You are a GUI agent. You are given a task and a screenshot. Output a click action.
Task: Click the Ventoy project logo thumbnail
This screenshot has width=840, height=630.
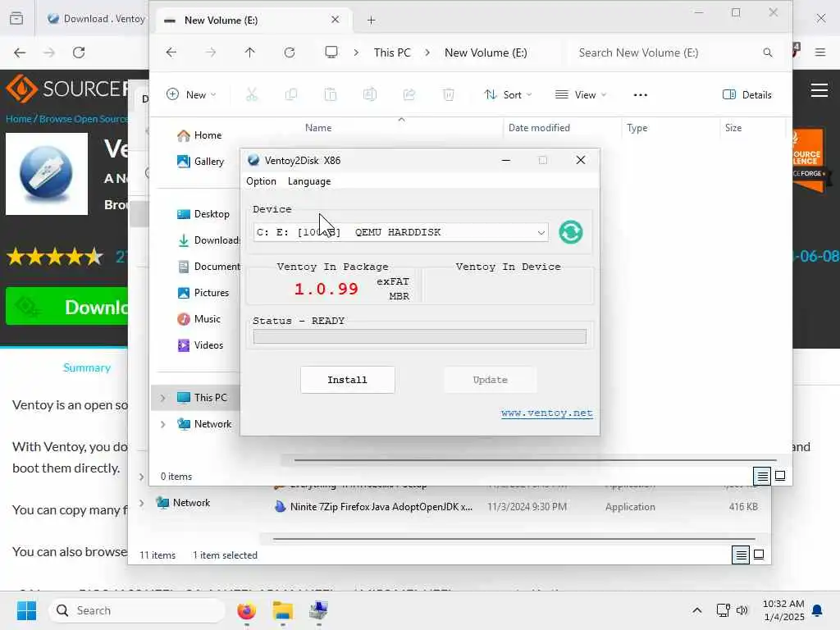(47, 174)
